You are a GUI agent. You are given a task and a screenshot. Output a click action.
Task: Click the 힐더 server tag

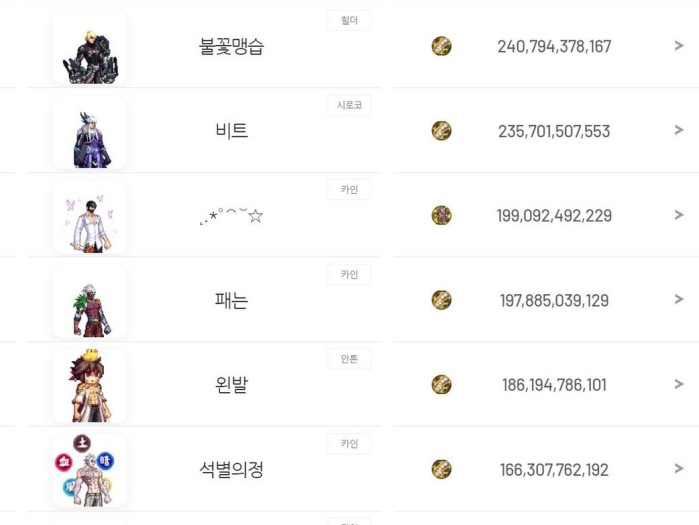pyautogui.click(x=349, y=20)
